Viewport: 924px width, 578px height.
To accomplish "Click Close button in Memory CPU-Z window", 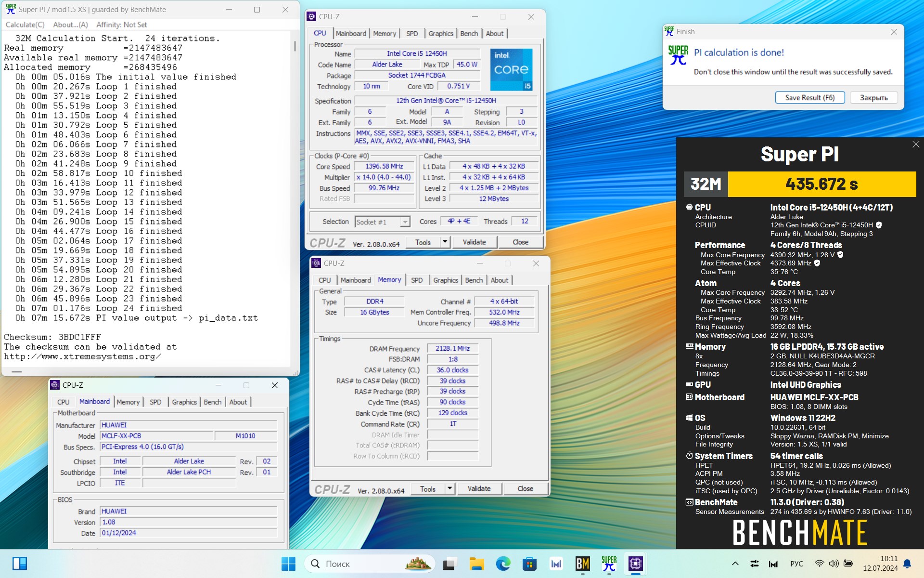I will tap(525, 488).
